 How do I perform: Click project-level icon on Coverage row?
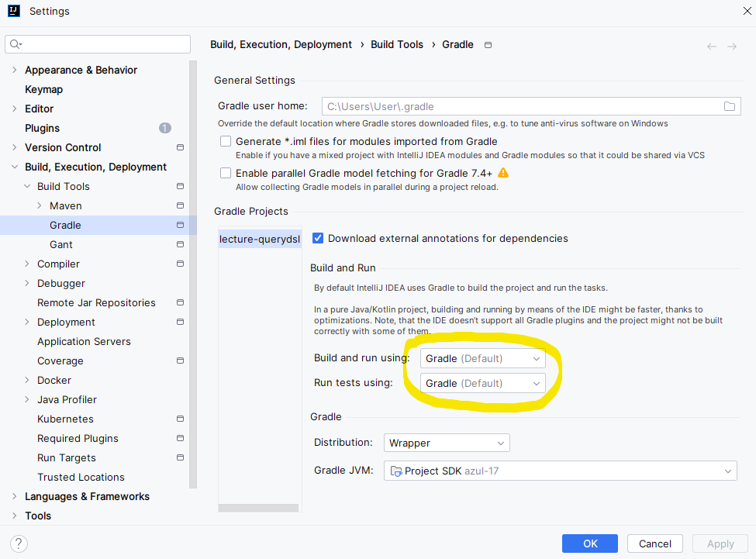pyautogui.click(x=181, y=361)
